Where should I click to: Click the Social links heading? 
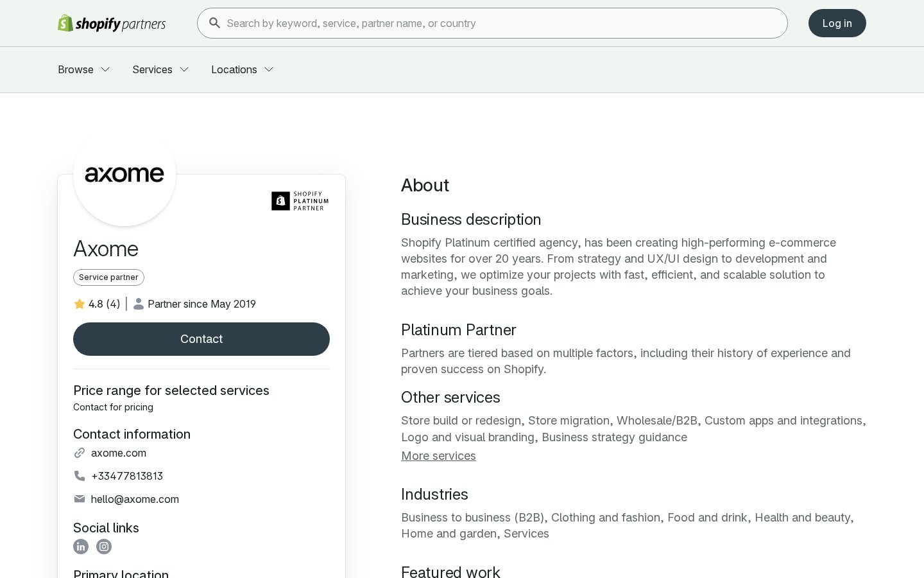click(106, 528)
